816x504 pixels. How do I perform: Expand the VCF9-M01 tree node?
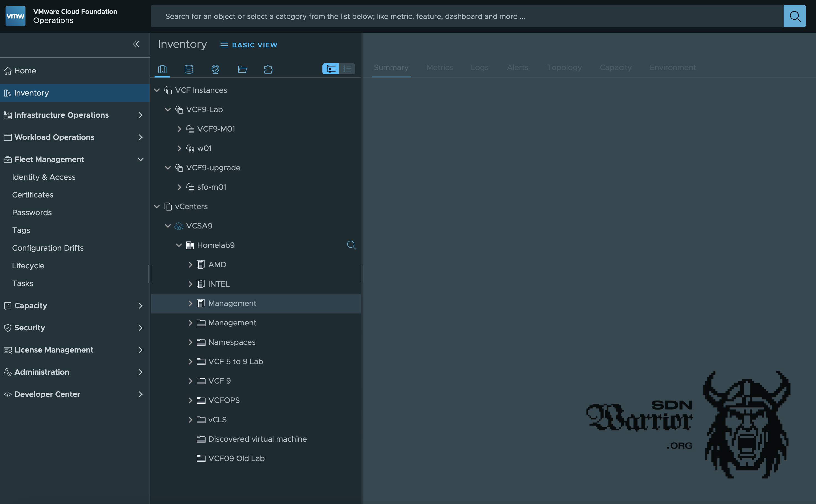179,129
